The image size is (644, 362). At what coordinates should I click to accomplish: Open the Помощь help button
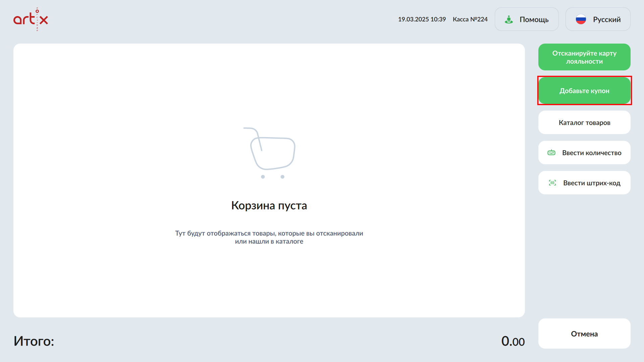(x=527, y=19)
